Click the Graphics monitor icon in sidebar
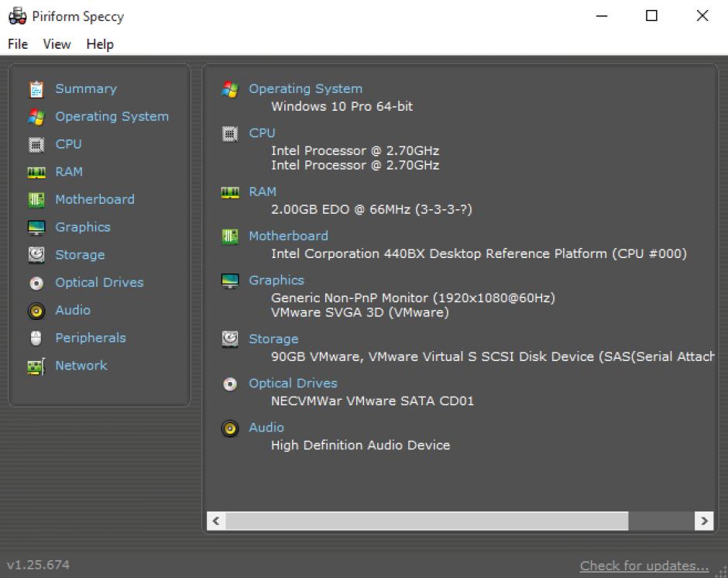 pos(36,228)
